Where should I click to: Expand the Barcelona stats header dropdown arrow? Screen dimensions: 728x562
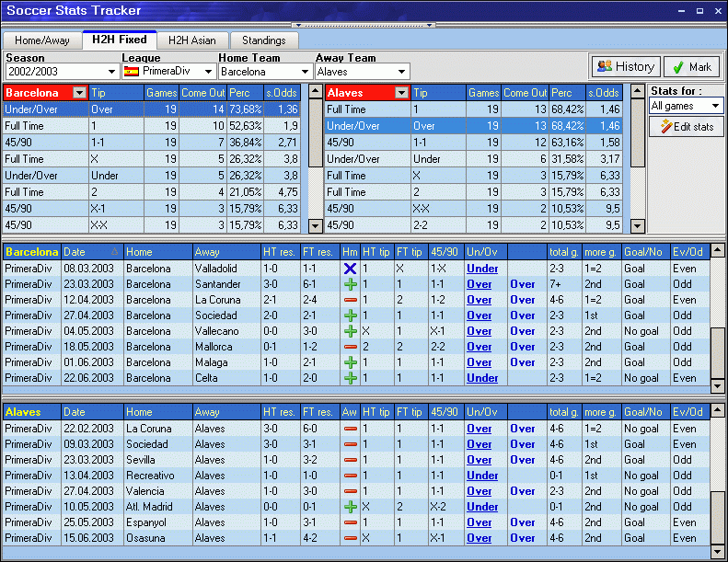[x=80, y=92]
